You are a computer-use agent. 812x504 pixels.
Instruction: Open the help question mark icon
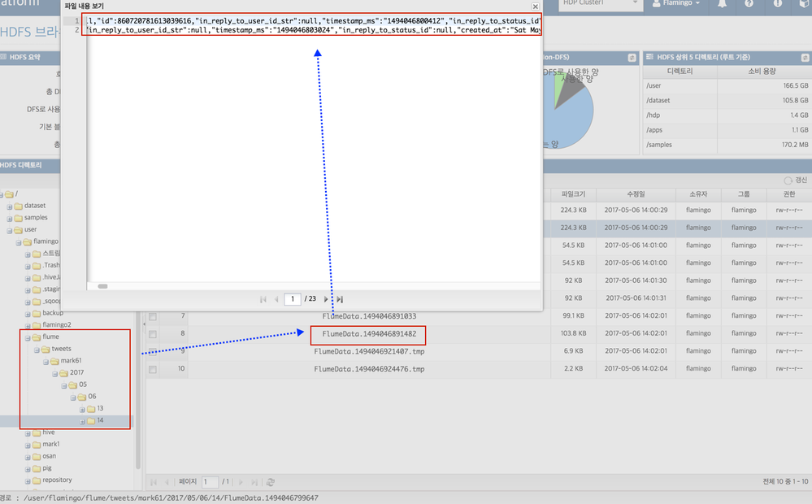tap(749, 3)
